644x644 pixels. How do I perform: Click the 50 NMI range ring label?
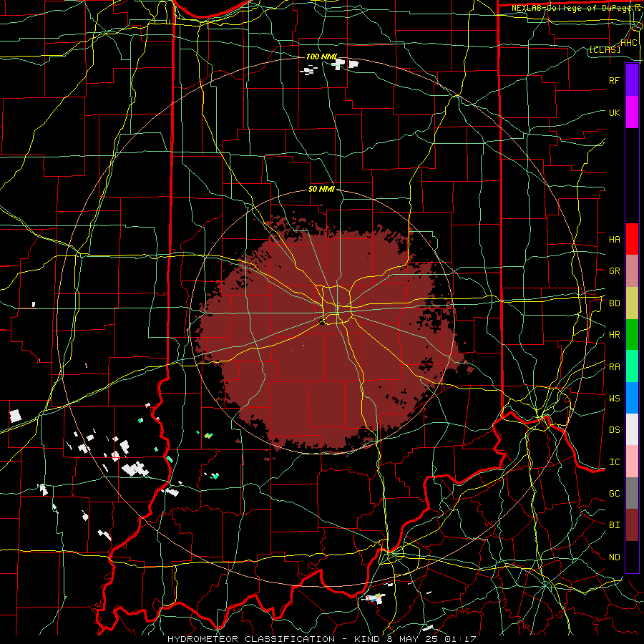click(x=321, y=189)
